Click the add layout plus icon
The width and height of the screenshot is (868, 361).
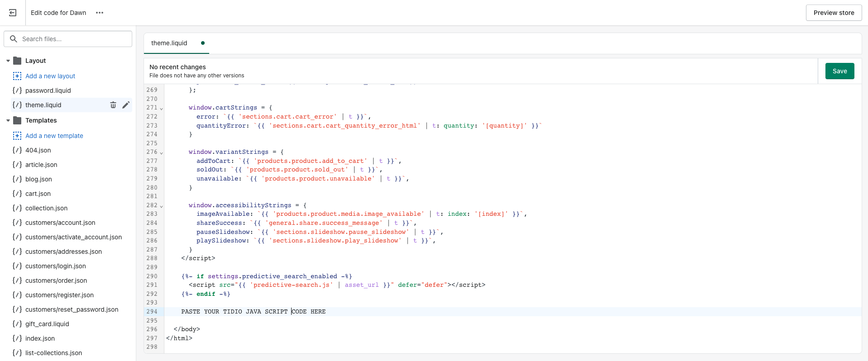(17, 76)
